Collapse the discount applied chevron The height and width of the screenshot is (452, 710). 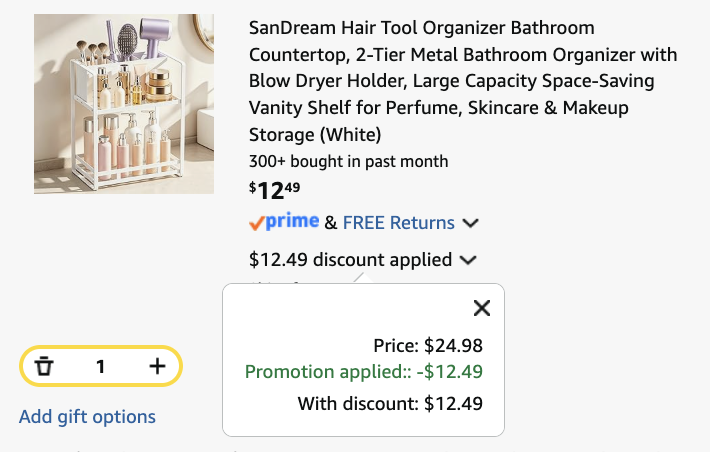pos(468,260)
